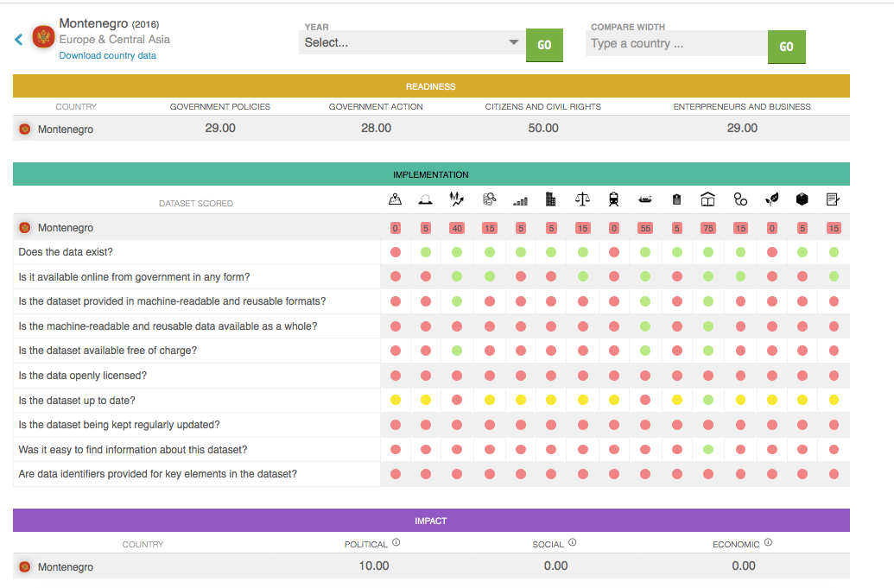Click the map dataset icon
Screen dimensions: 894x588
click(x=395, y=199)
